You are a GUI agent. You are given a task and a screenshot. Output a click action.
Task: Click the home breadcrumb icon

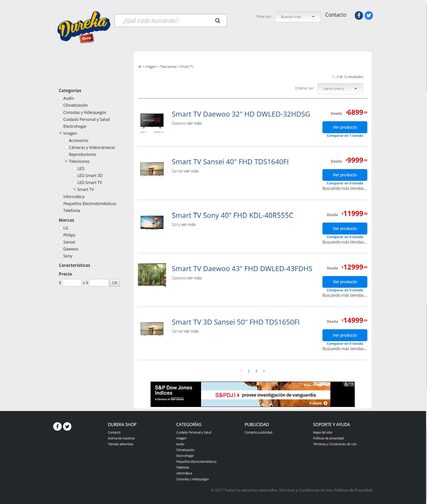(x=139, y=67)
